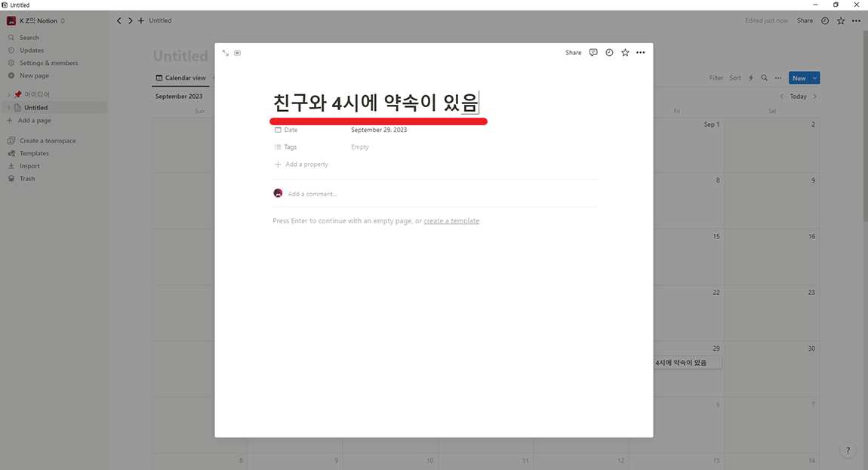Open the page comments panel
This screenshot has width=868, height=470.
593,52
